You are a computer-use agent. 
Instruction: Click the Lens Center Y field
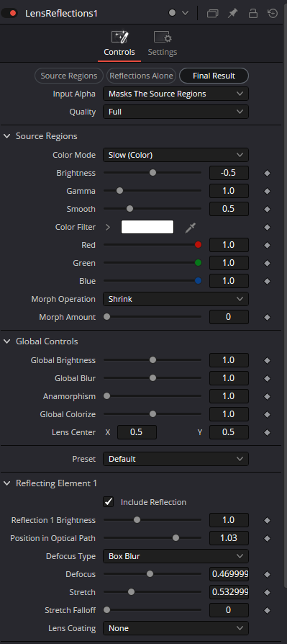(229, 432)
